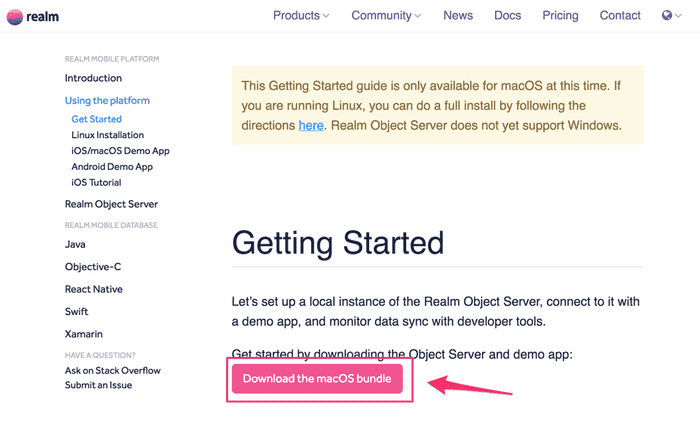Expand the Community dropdown menu

pos(386,16)
